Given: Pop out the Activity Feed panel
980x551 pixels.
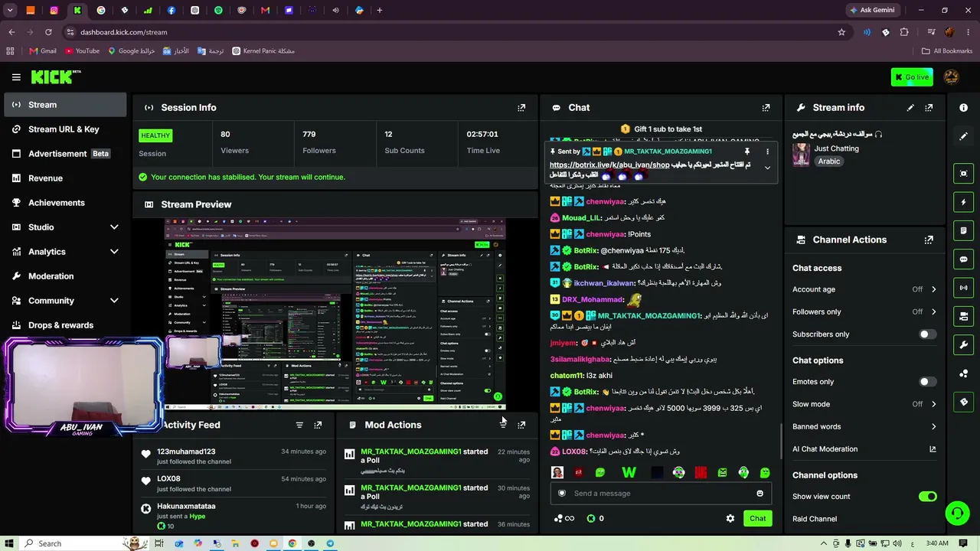Looking at the screenshot, I should pyautogui.click(x=318, y=425).
